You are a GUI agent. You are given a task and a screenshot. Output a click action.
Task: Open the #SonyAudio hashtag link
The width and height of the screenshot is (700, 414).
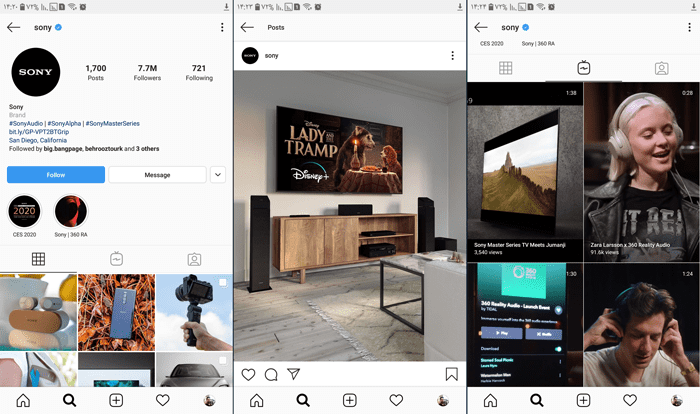click(x=26, y=123)
